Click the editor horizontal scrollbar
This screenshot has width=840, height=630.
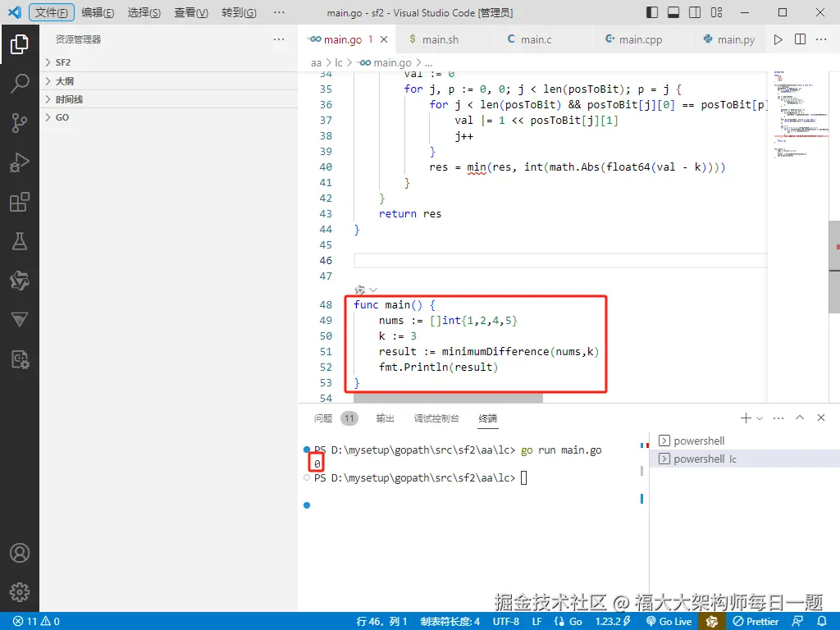coord(448,399)
